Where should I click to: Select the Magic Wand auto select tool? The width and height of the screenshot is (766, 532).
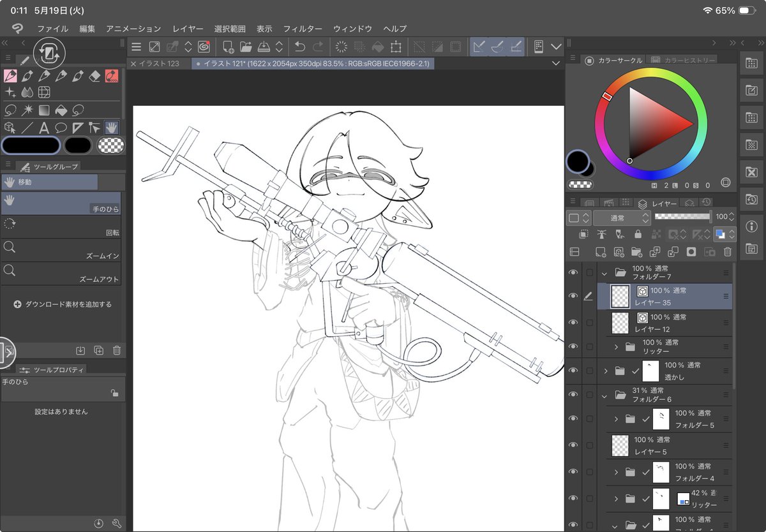(27, 110)
